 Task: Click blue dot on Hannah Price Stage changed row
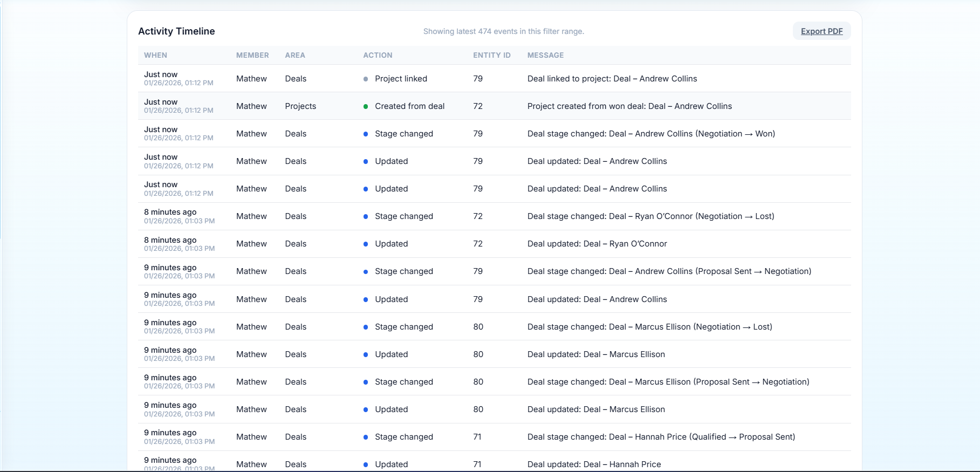(366, 437)
